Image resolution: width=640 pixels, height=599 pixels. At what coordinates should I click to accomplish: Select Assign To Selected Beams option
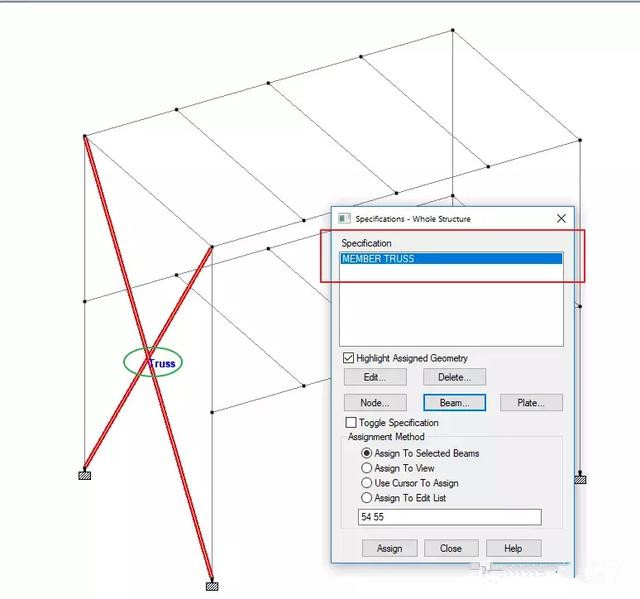point(367,453)
